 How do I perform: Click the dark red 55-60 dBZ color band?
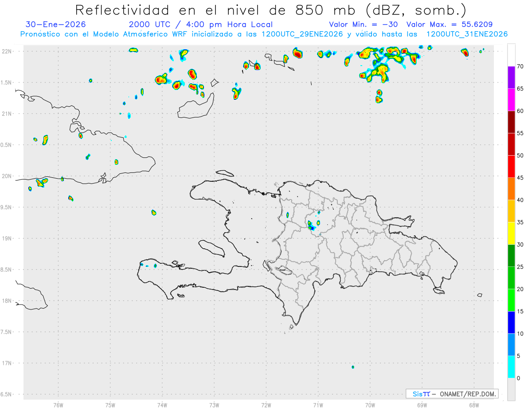[511, 122]
